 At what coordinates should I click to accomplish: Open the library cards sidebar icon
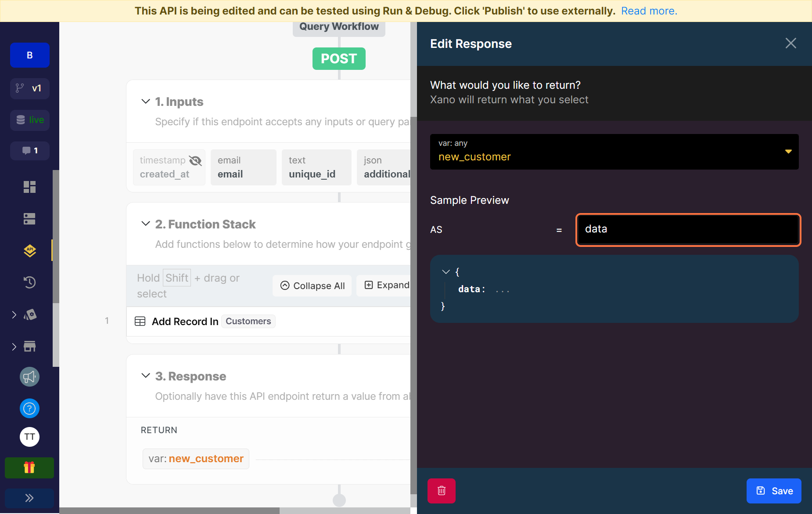(x=29, y=315)
